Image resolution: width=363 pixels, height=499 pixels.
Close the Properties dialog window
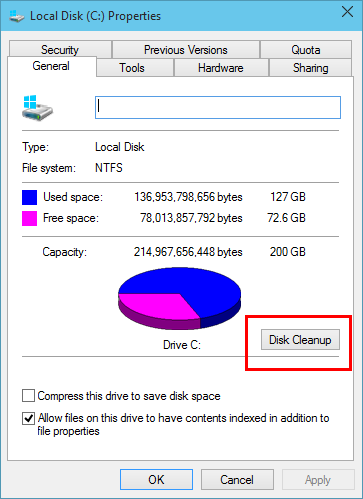(x=347, y=12)
